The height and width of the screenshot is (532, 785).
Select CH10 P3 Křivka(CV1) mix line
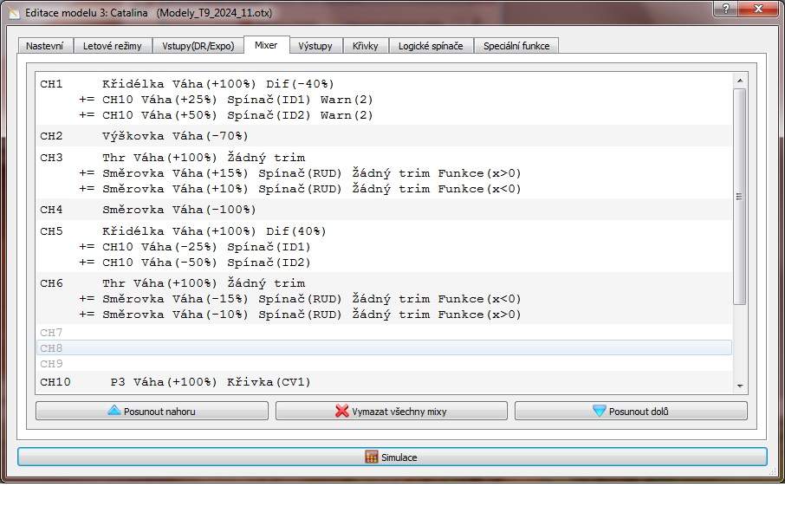point(210,382)
